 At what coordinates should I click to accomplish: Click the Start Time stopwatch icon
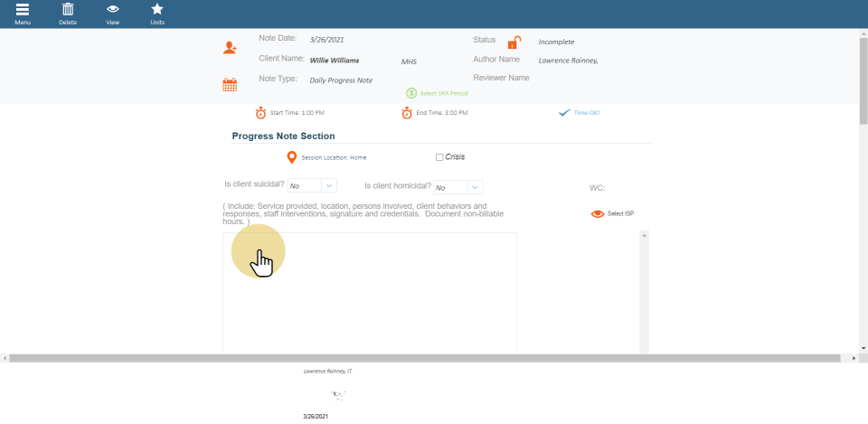(x=260, y=113)
